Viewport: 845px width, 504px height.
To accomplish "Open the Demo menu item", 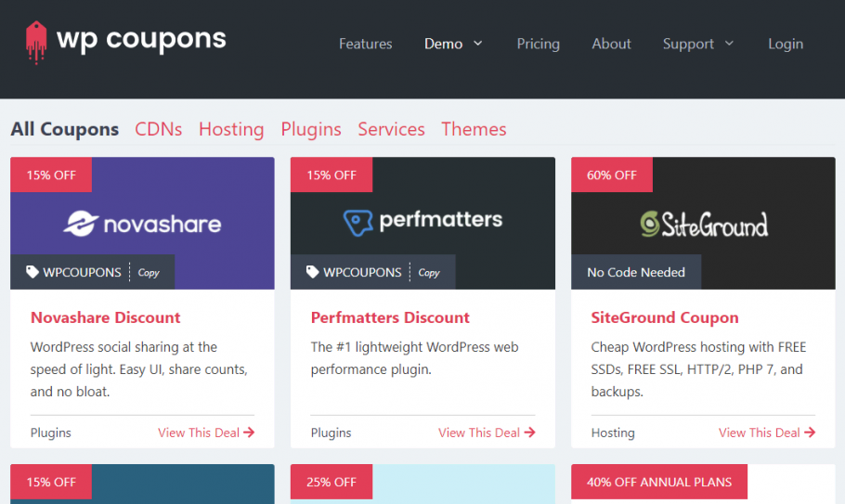I will point(443,44).
